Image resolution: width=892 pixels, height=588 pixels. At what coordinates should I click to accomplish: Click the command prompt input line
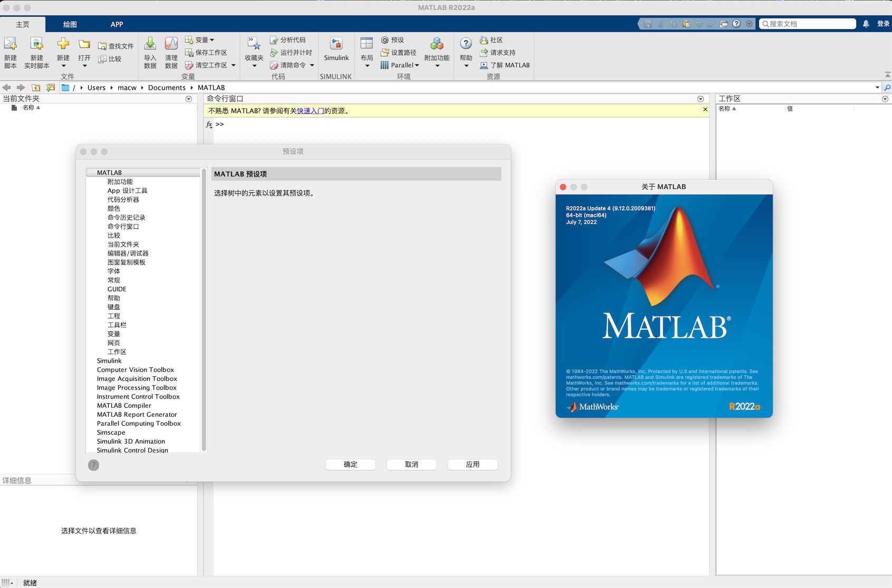[x=461, y=124]
